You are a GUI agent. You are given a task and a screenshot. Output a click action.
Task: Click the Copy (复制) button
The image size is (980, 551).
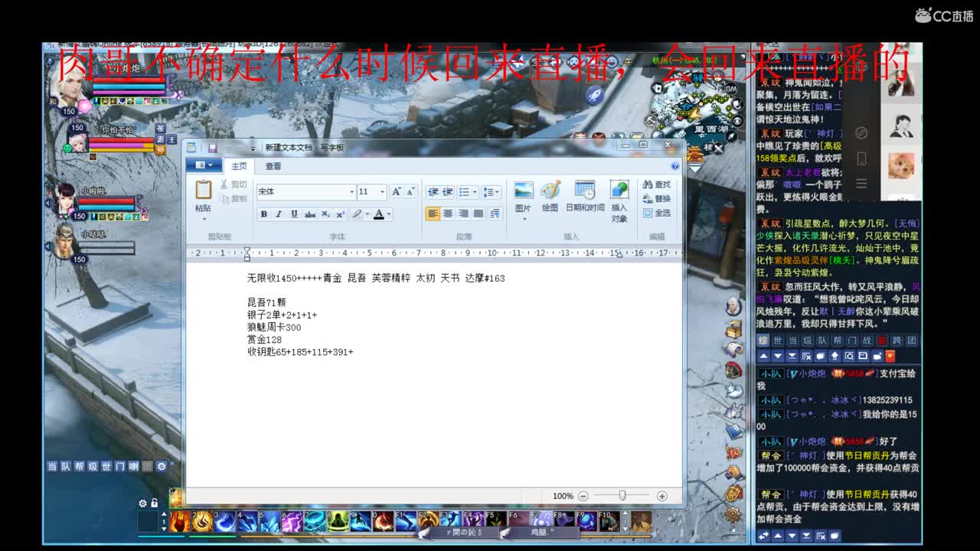[x=234, y=199]
